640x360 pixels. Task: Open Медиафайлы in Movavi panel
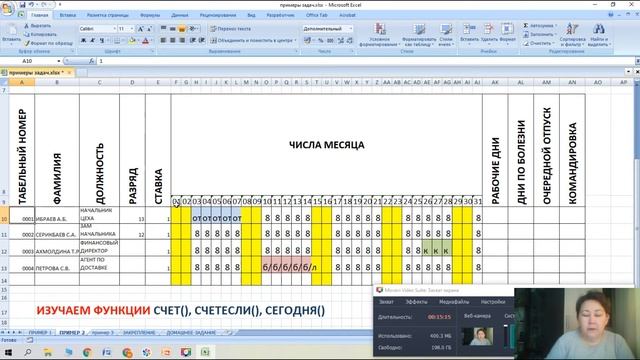(x=454, y=302)
